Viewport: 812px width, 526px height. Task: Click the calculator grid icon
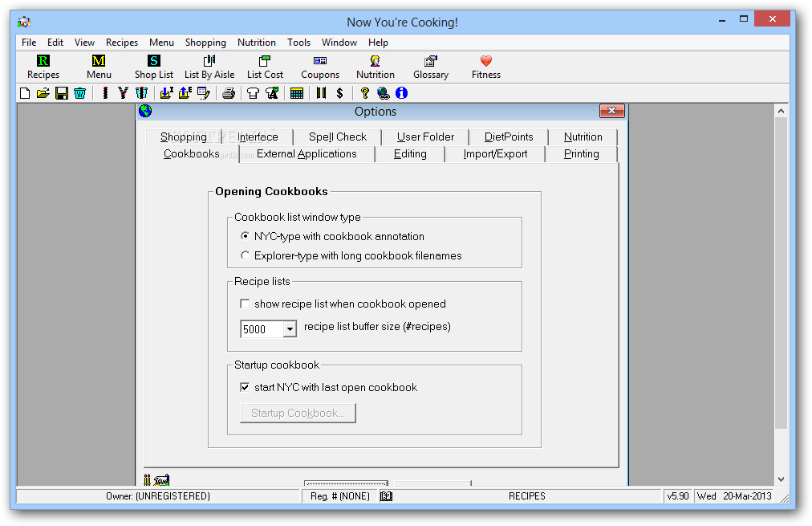[x=297, y=93]
